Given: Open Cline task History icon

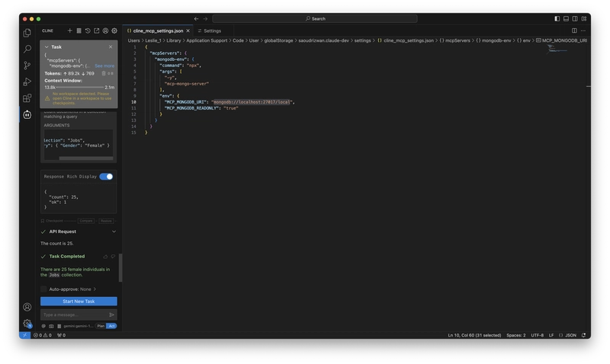Looking at the screenshot, I should (x=88, y=30).
